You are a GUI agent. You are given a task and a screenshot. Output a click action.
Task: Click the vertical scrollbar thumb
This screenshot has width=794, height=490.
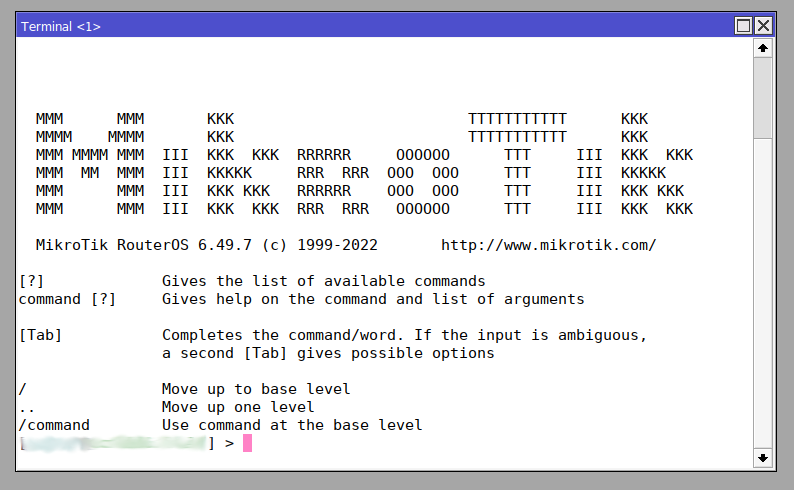763,98
